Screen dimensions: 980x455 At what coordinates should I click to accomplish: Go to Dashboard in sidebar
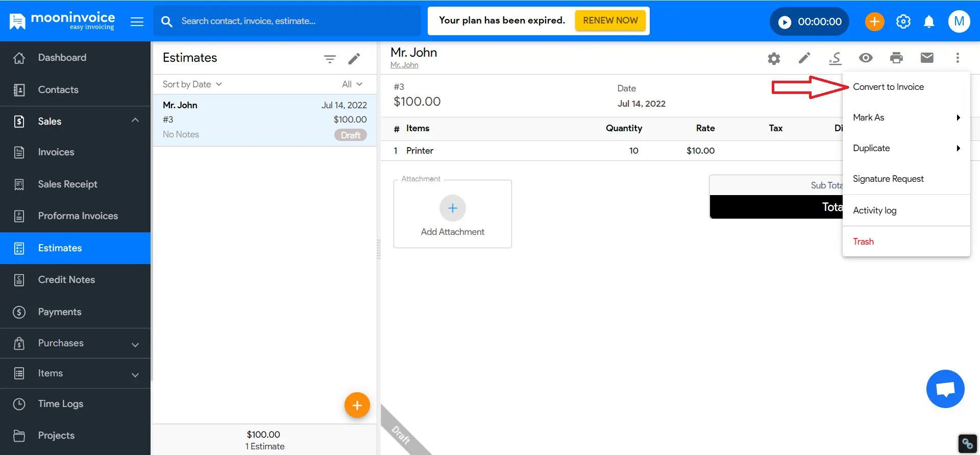(x=76, y=58)
